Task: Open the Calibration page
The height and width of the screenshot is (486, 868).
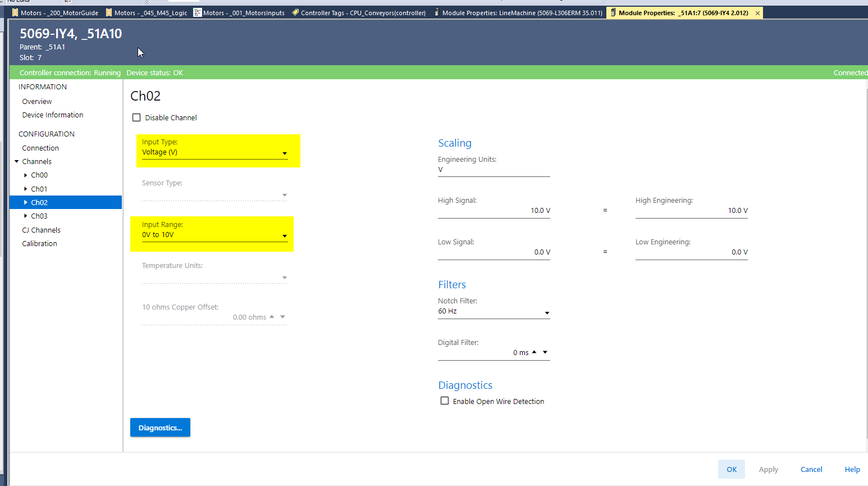Action: [x=40, y=244]
